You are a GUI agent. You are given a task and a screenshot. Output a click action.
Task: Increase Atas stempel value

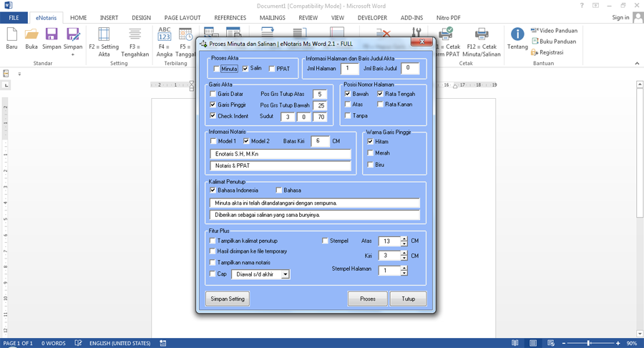[x=404, y=238]
